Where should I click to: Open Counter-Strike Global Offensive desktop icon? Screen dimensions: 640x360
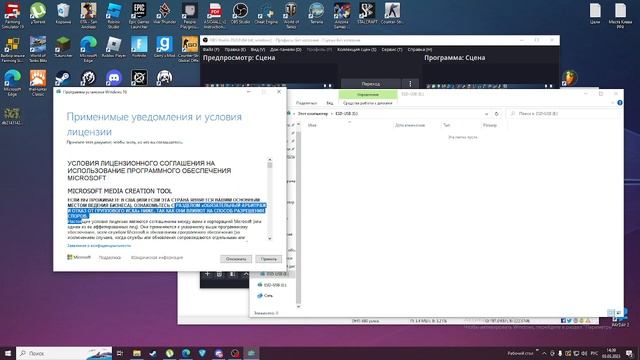[189, 49]
